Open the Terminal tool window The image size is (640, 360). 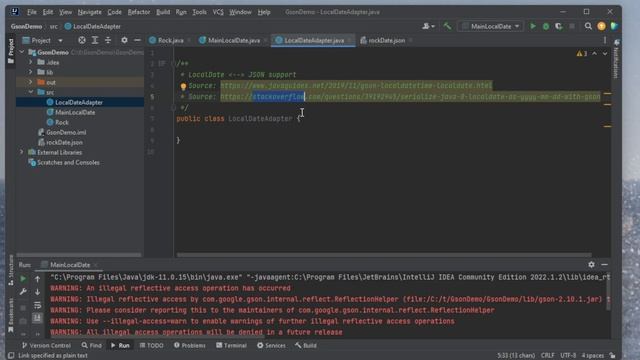[x=231, y=345]
